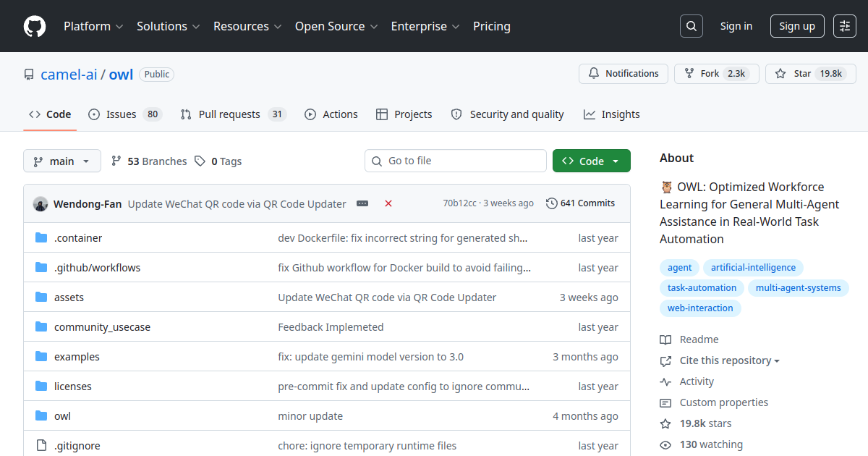868x456 pixels.
Task: Click the tag icon beside 0 Tags
Action: [200, 161]
